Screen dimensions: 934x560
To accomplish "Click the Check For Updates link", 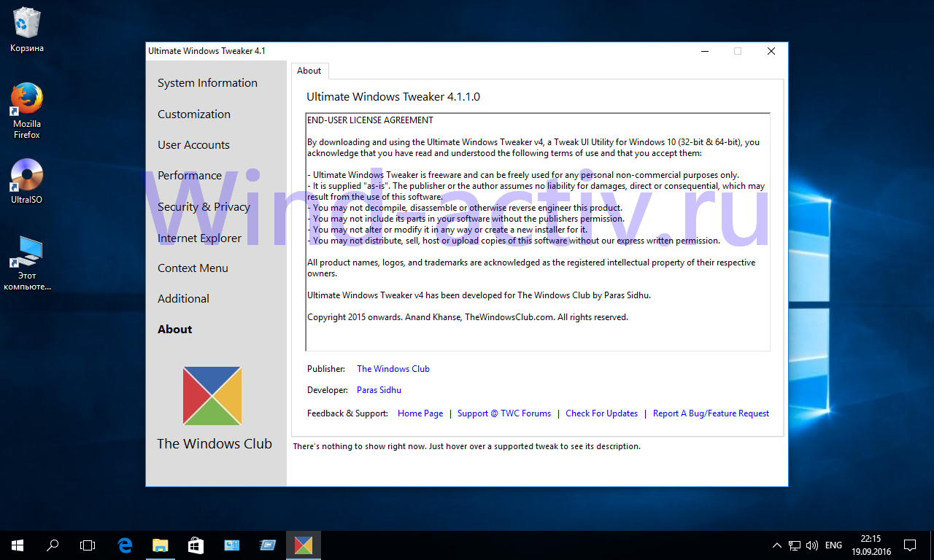I will click(x=601, y=413).
